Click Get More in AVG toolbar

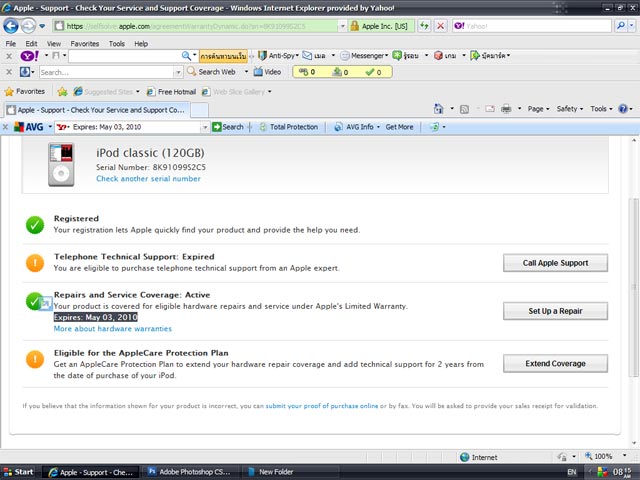tap(399, 127)
